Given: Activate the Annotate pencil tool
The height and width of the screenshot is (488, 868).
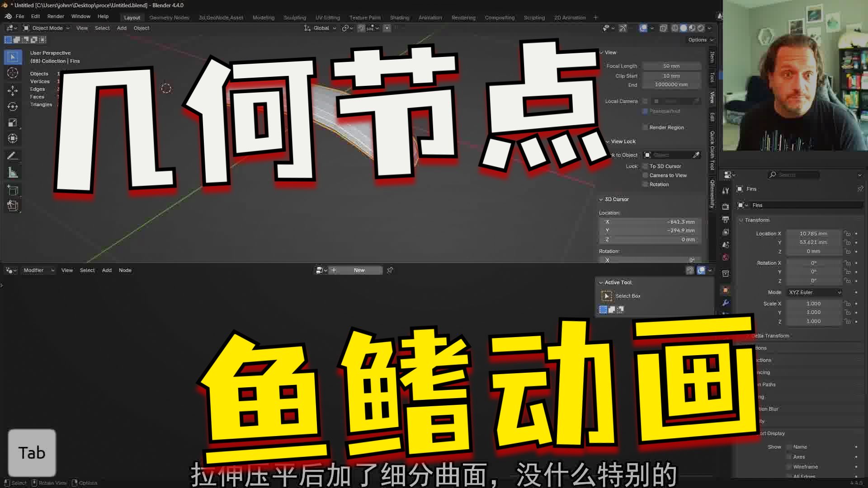Looking at the screenshot, I should point(13,156).
